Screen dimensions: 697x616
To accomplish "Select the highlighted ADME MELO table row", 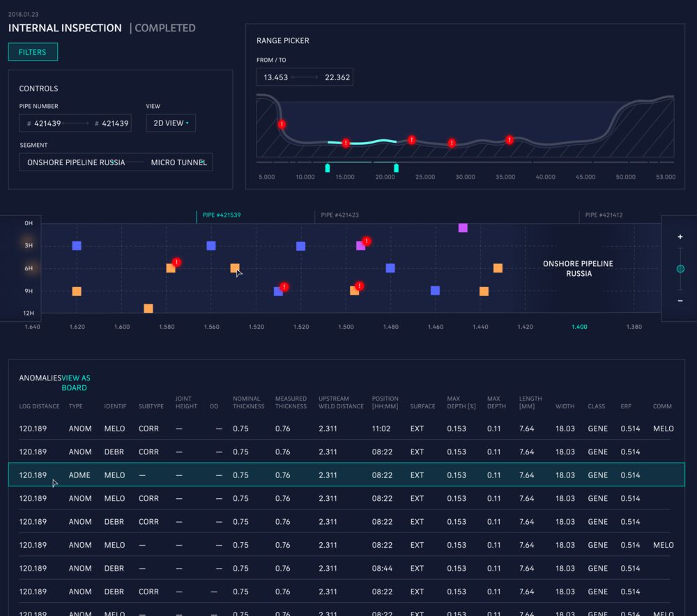I will click(x=346, y=475).
